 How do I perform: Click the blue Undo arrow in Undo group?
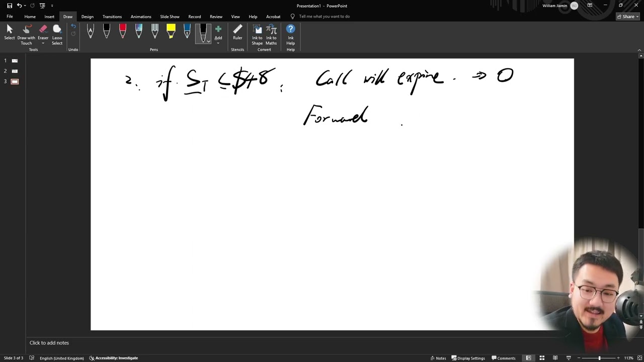(x=73, y=27)
